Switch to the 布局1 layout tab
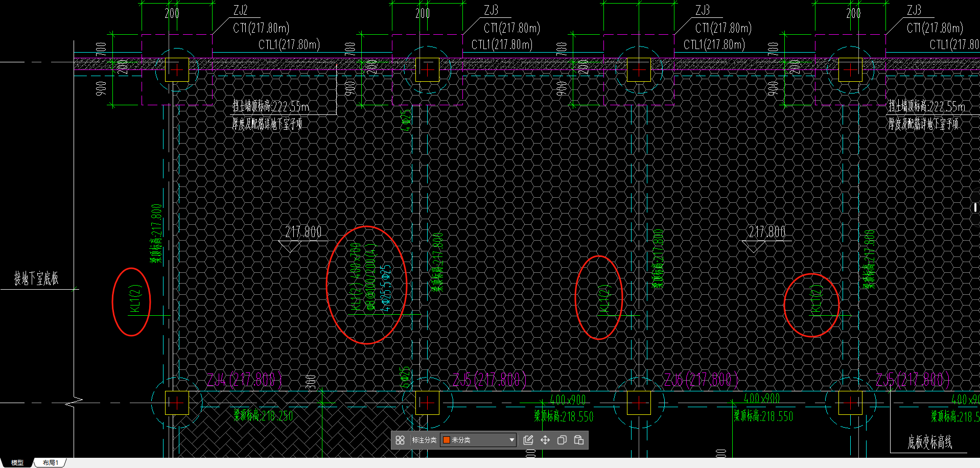980x468 pixels. point(51,462)
